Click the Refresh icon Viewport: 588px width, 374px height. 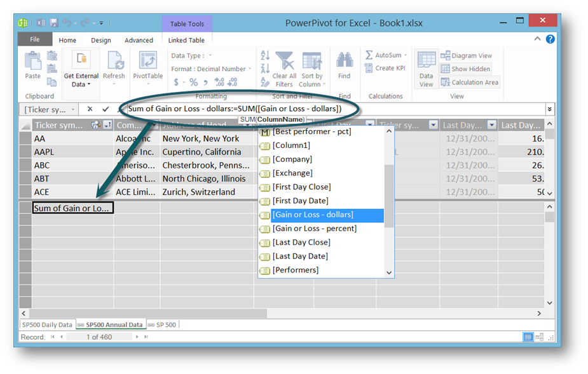coord(114,61)
